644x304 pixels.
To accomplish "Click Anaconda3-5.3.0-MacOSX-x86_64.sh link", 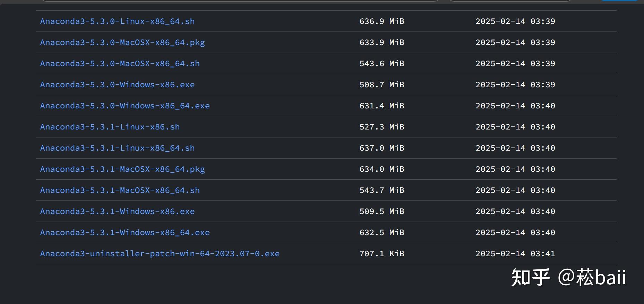I will click(x=120, y=63).
